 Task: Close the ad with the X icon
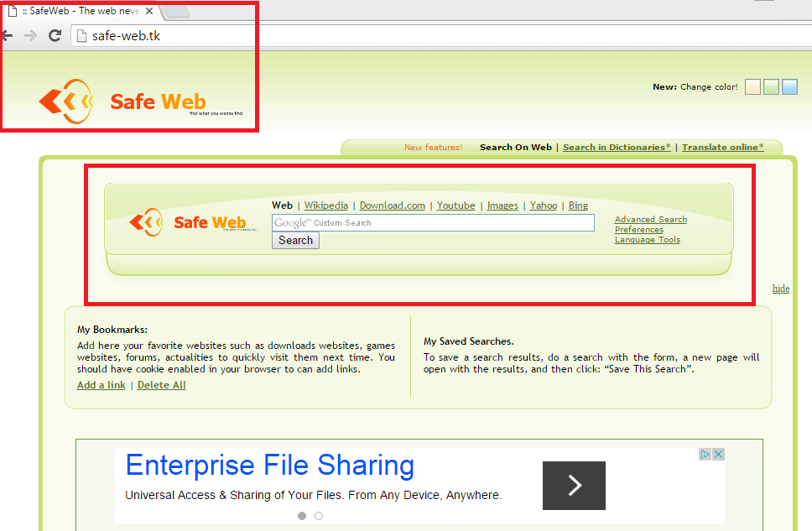[x=719, y=454]
